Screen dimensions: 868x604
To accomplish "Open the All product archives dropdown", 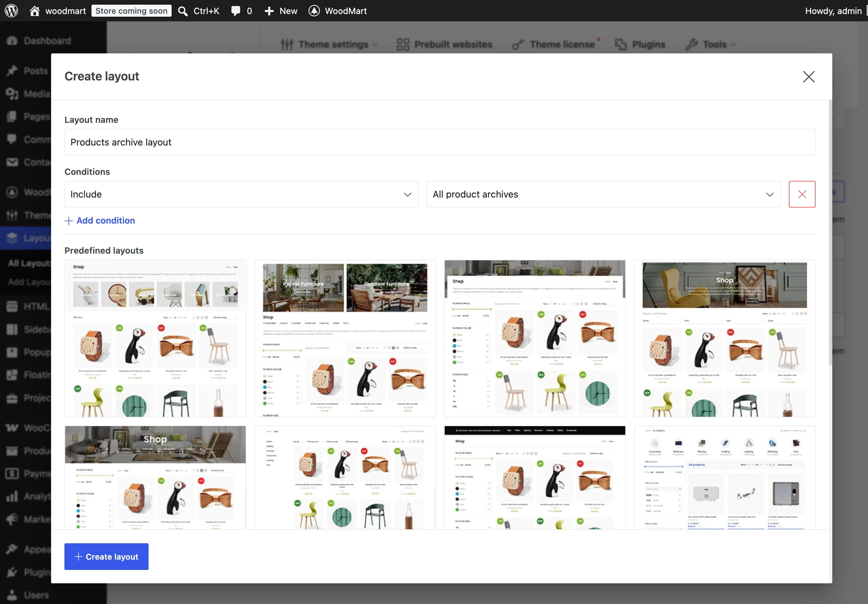I will pos(603,194).
